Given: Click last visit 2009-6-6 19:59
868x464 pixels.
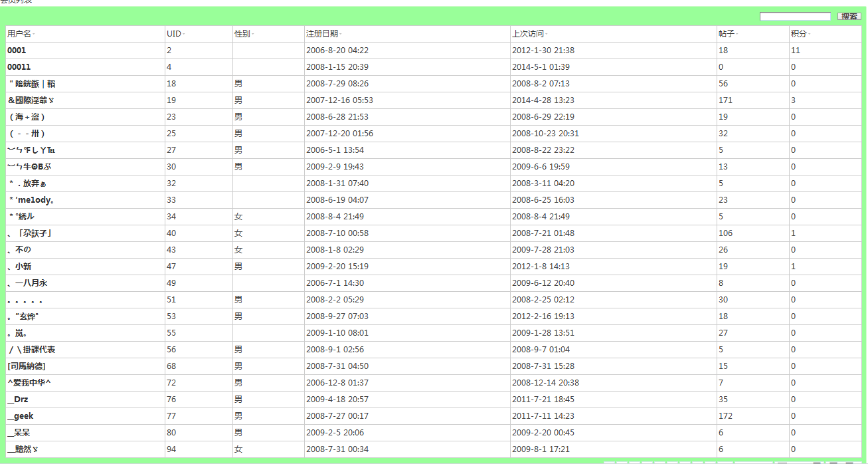Looking at the screenshot, I should click(541, 167).
